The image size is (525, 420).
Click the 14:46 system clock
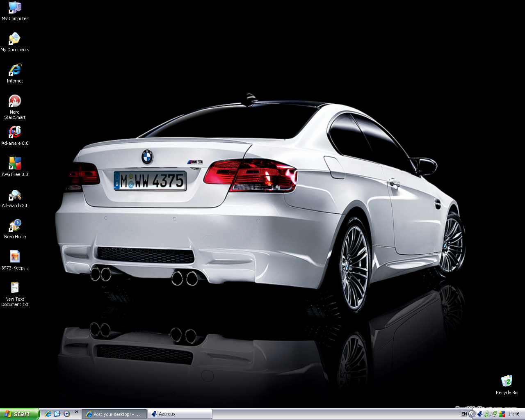[x=514, y=414]
